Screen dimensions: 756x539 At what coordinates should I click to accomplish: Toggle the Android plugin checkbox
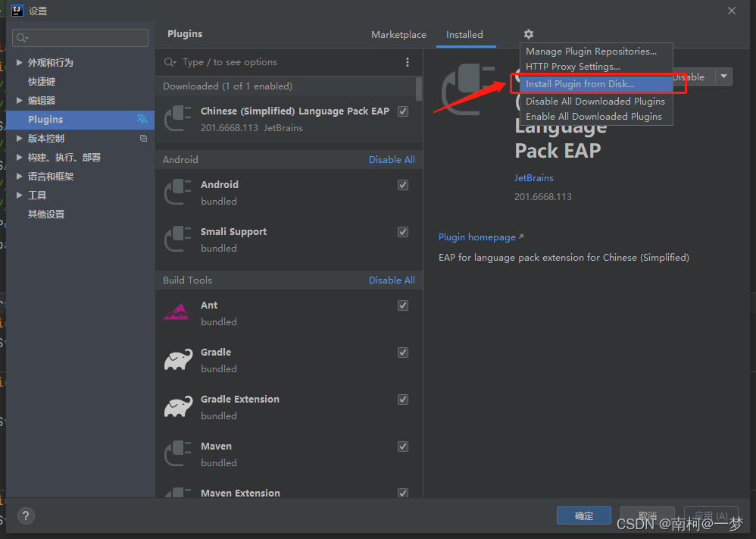[x=403, y=185]
